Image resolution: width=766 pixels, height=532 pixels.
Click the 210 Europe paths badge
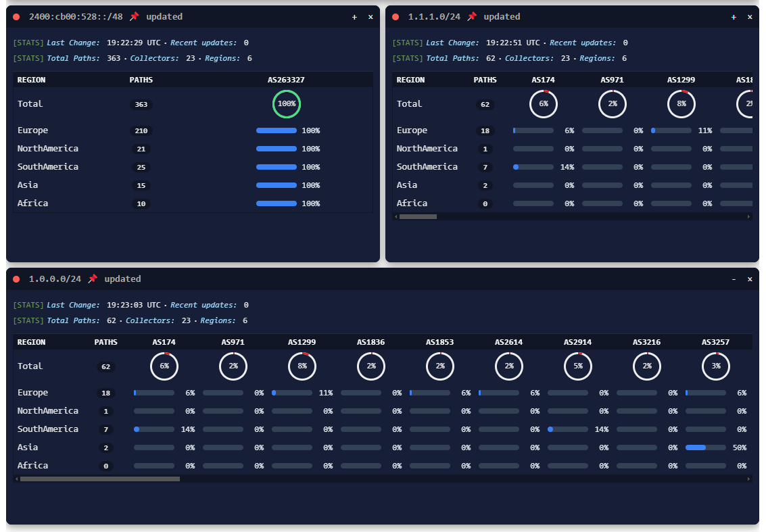(141, 131)
